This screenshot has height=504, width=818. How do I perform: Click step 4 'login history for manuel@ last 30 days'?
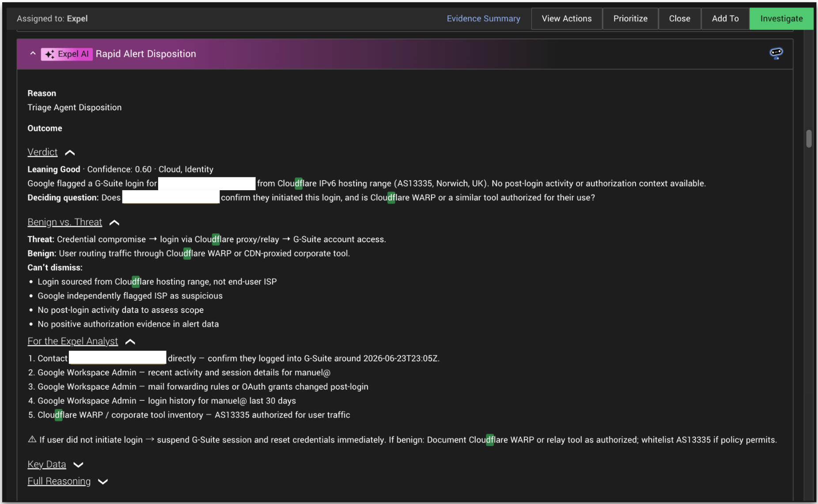pos(162,401)
